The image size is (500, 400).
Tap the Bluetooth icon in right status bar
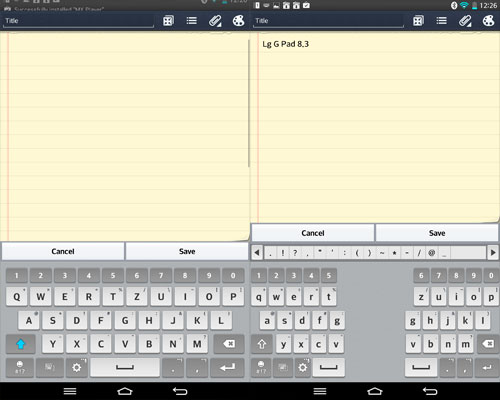[454, 5]
